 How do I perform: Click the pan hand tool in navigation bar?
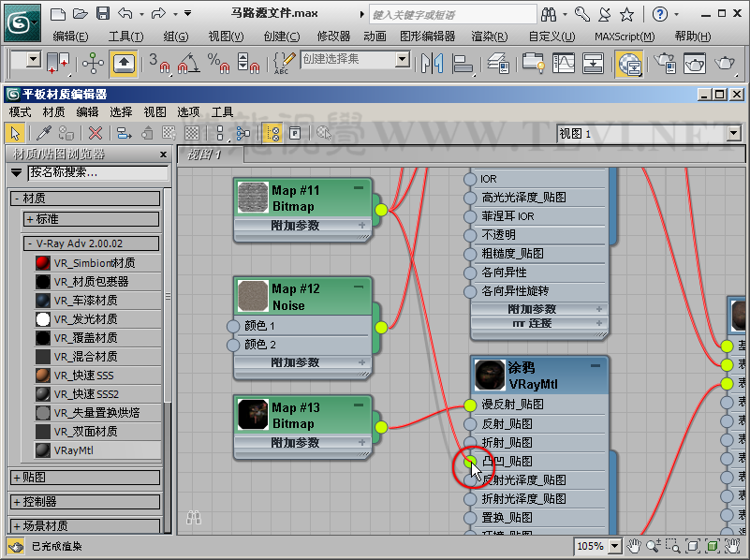click(634, 546)
